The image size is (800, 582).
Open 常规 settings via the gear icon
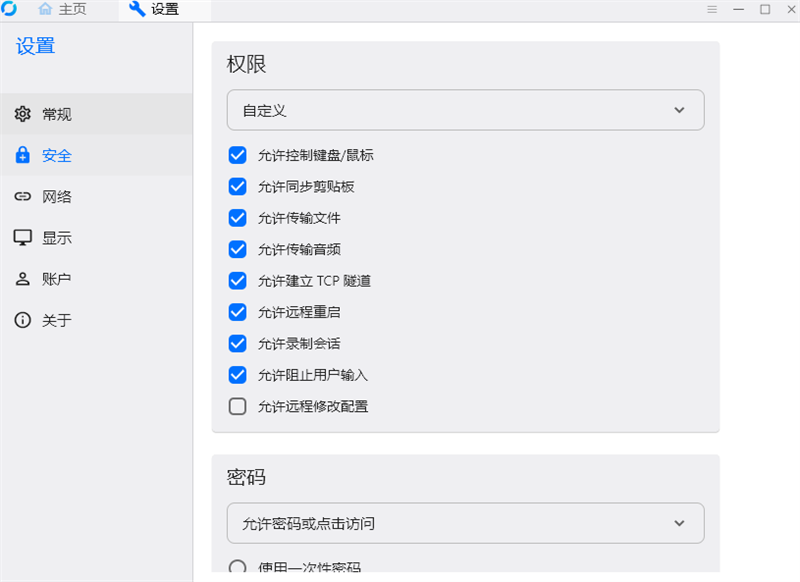[22, 114]
